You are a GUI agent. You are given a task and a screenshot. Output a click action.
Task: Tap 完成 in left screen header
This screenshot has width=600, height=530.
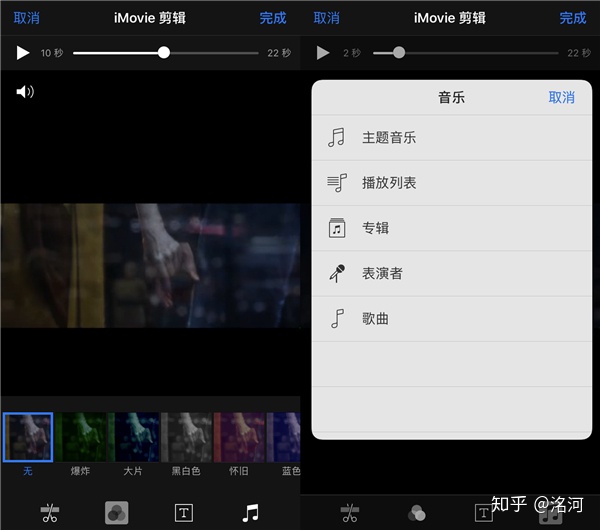pyautogui.click(x=273, y=18)
